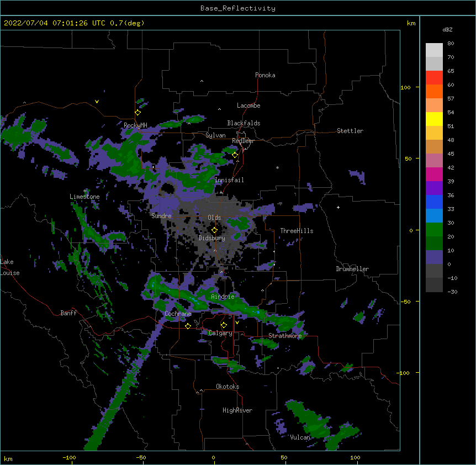Viewport: 476px width, 465px height.
Task: Click the red 65–60 dBZ legend swatch
Action: pyautogui.click(x=434, y=77)
